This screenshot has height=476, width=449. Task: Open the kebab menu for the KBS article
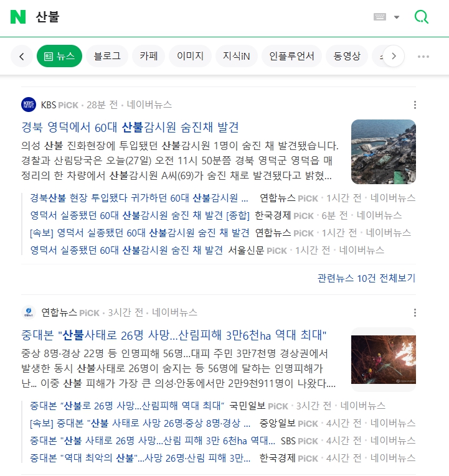tap(415, 105)
